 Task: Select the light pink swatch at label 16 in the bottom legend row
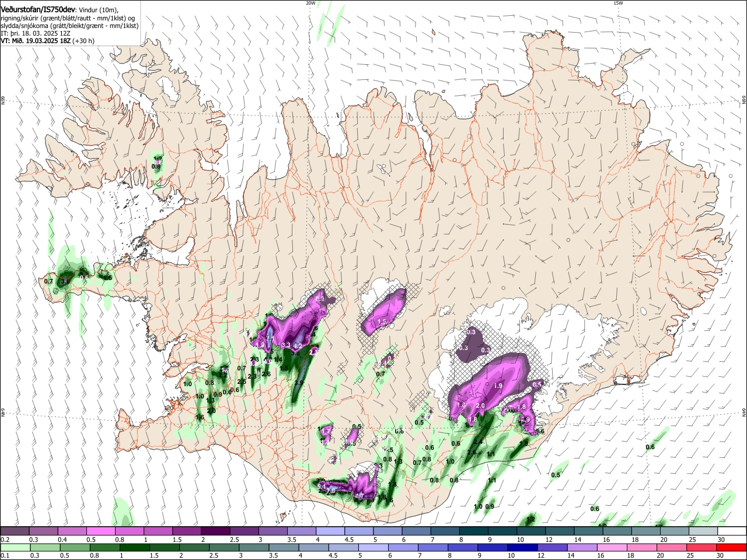[612, 547]
